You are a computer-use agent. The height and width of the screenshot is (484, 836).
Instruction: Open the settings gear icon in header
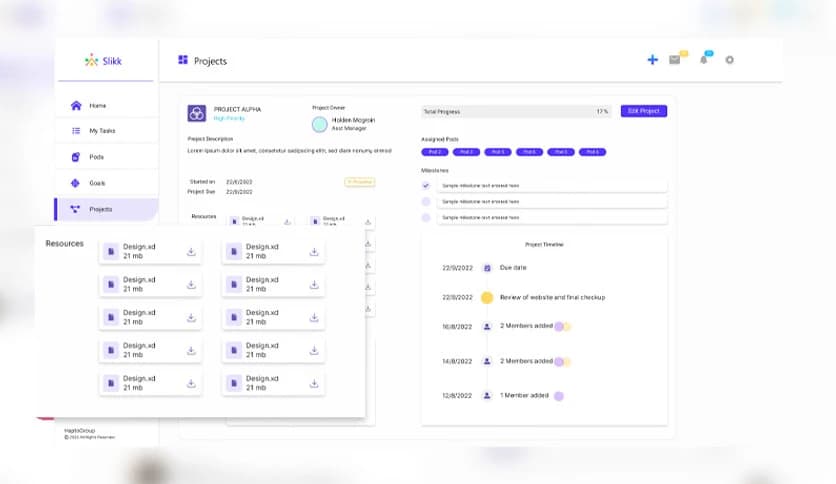[x=729, y=60]
